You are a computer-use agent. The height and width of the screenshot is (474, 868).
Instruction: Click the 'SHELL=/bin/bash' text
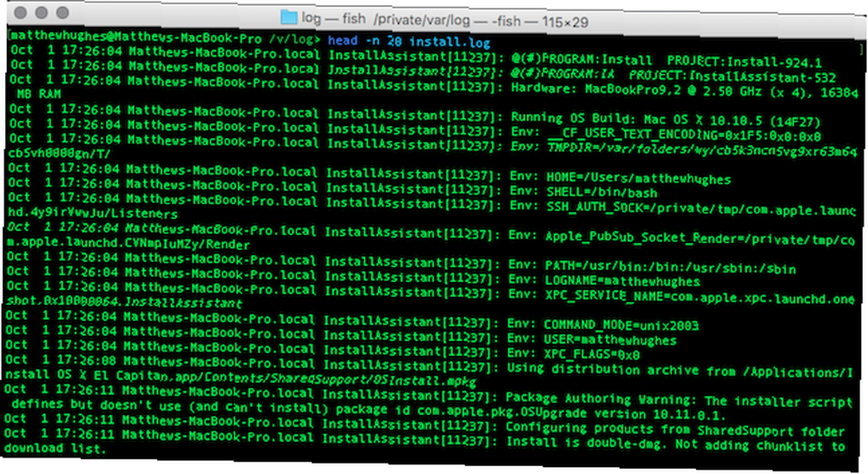(602, 193)
